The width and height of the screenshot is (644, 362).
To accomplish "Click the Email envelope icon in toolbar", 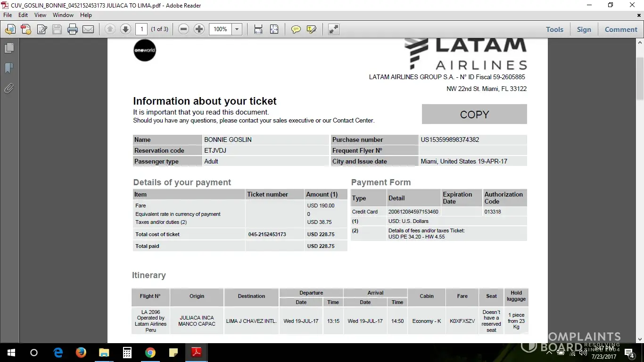I will pos(88,29).
